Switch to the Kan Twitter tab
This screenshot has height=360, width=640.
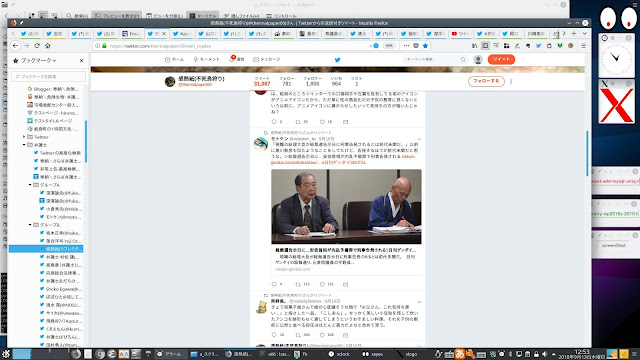(182, 33)
